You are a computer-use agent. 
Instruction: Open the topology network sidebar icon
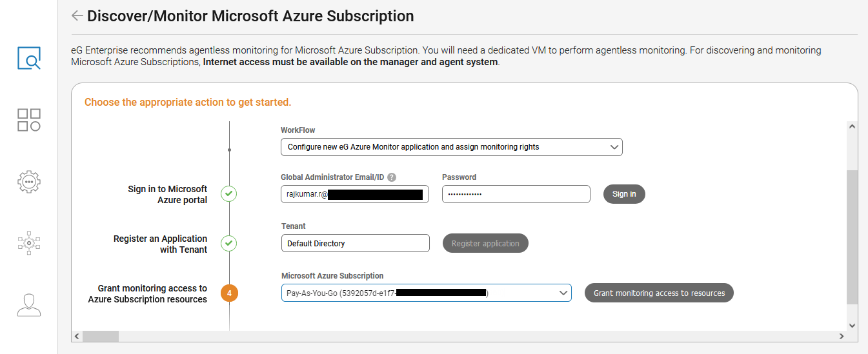pyautogui.click(x=29, y=243)
